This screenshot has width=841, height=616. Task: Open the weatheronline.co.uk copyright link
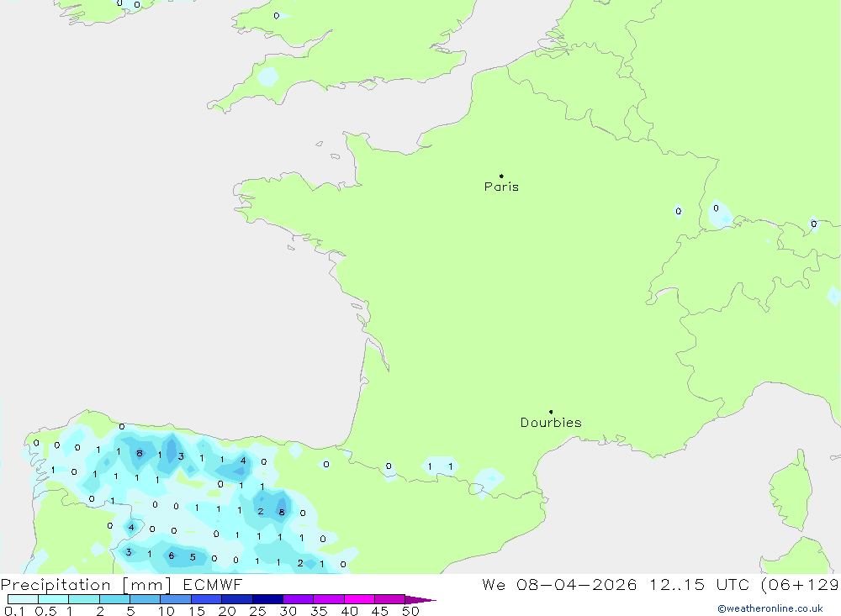770,608
